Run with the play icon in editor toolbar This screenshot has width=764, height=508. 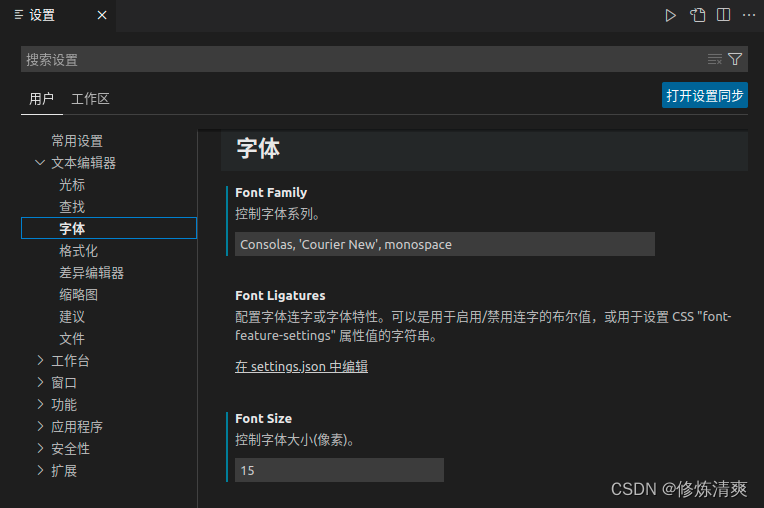(x=670, y=16)
